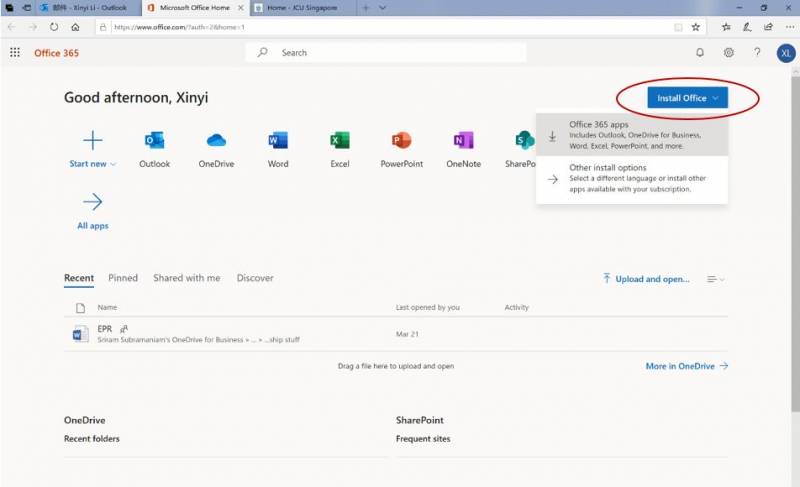Launch OneDrive from the app row
The image size is (800, 487).
point(216,141)
